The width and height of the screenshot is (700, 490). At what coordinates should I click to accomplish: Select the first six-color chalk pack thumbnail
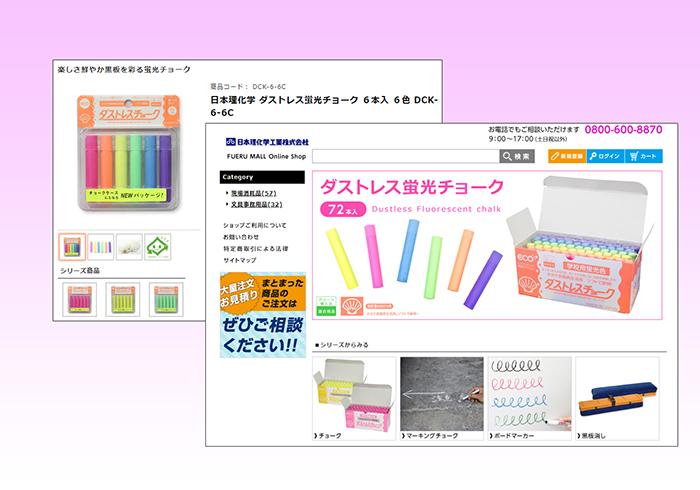[72, 246]
